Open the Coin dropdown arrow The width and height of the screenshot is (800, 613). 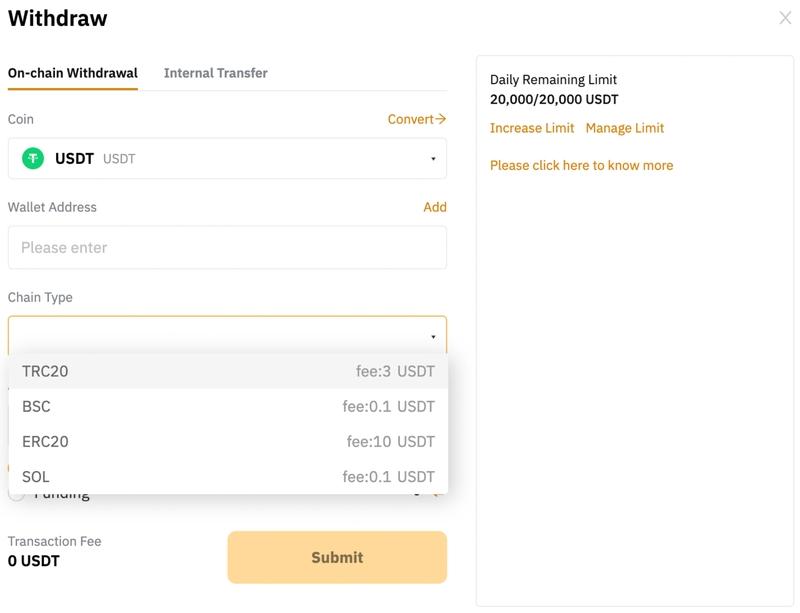(433, 159)
